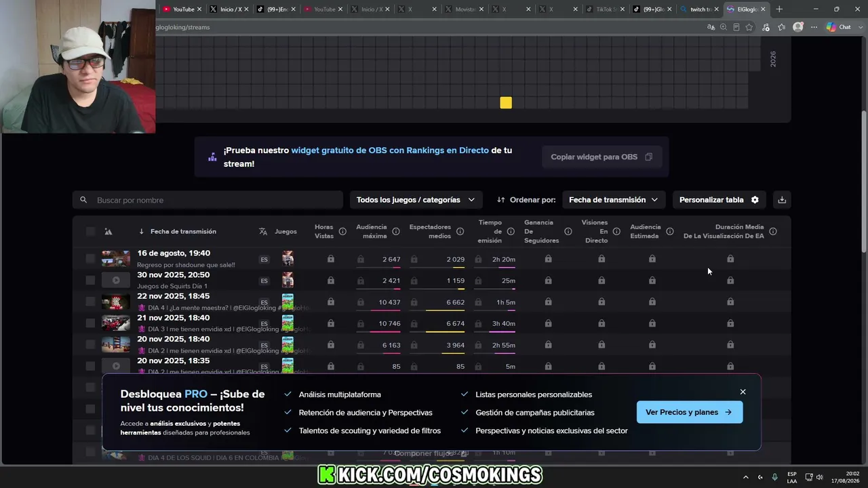Click the lock icon in Horas Vistas for 16 de agosto
Viewport: 868px width, 488px height.
331,259
